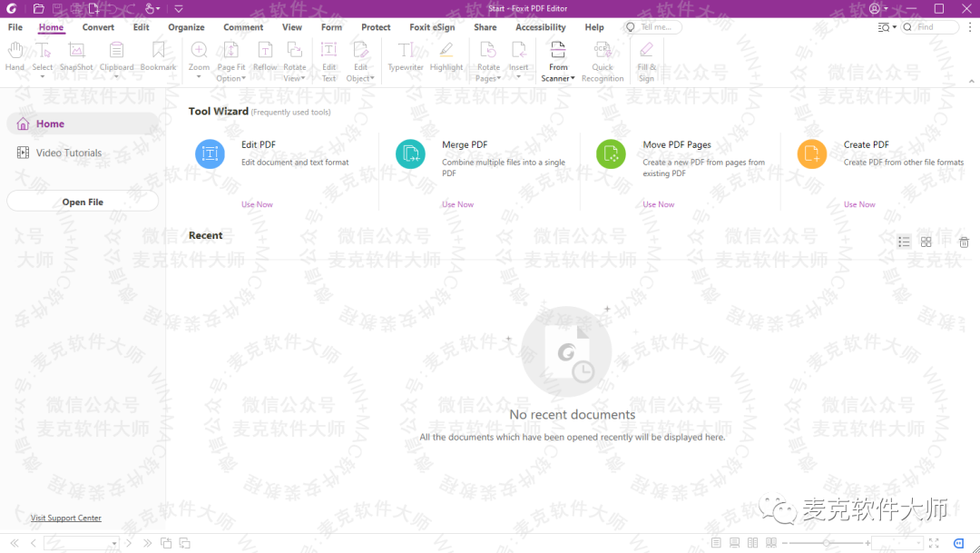Click the Open File button
980x553 pixels.
coord(83,202)
